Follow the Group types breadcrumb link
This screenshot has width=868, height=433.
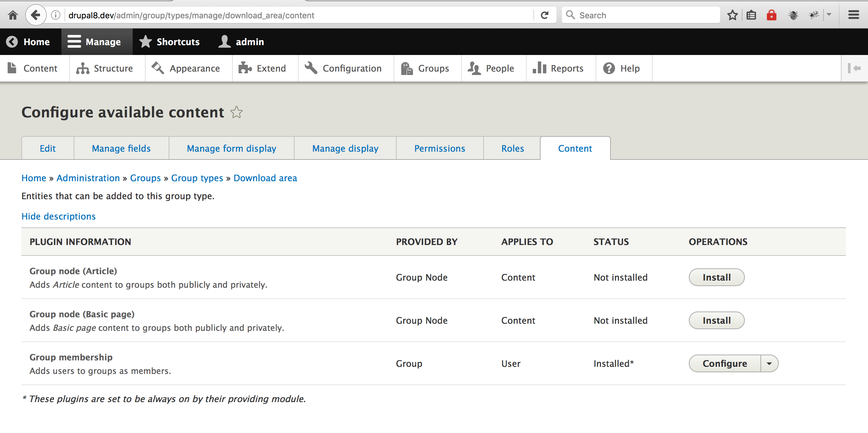point(197,178)
